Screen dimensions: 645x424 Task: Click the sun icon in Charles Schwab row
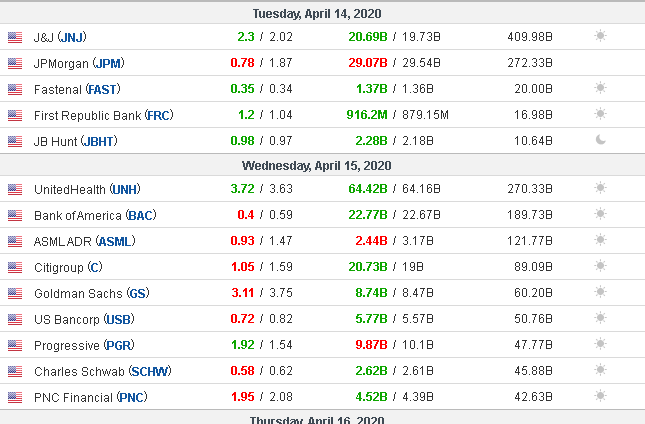(600, 371)
